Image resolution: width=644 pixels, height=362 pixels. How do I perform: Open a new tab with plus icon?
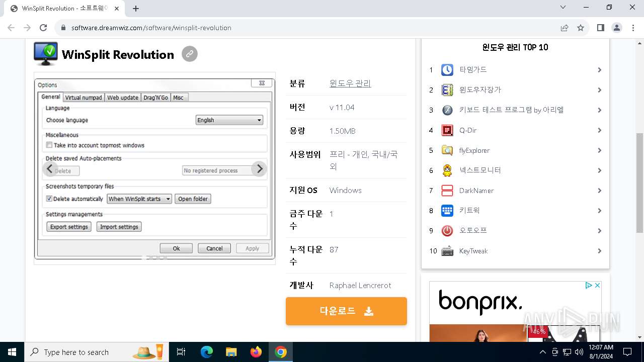[x=136, y=9]
